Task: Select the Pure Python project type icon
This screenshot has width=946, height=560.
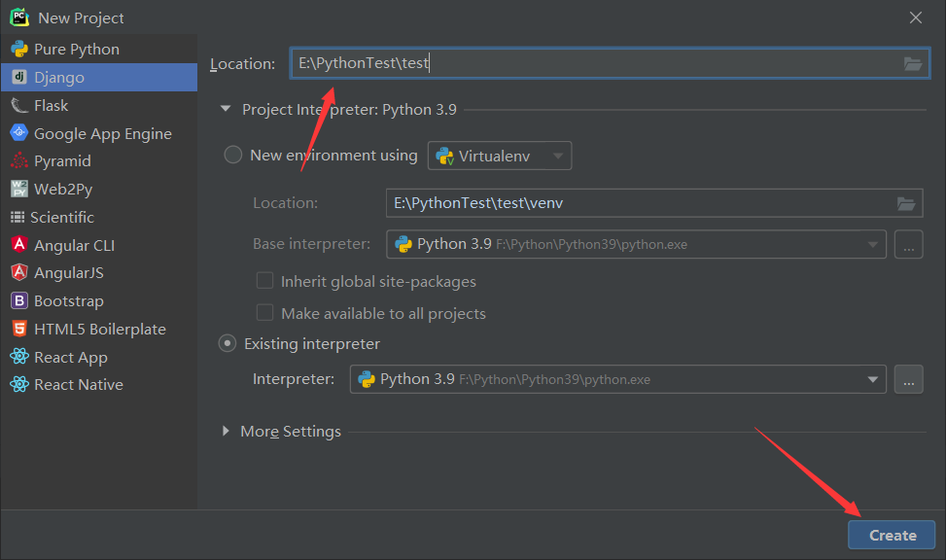Action: point(19,49)
